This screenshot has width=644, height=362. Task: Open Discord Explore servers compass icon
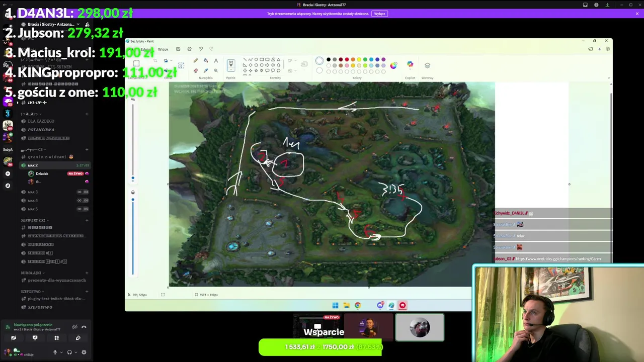(x=8, y=186)
